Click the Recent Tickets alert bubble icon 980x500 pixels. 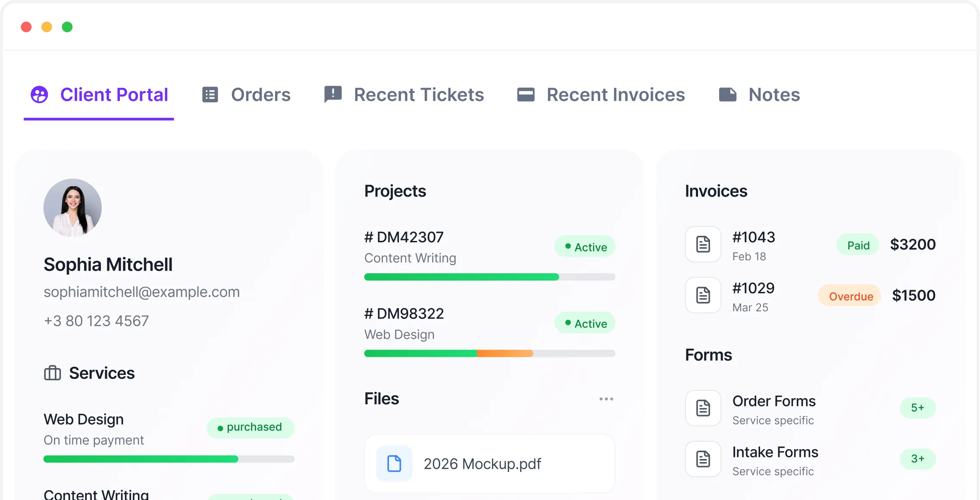332,94
